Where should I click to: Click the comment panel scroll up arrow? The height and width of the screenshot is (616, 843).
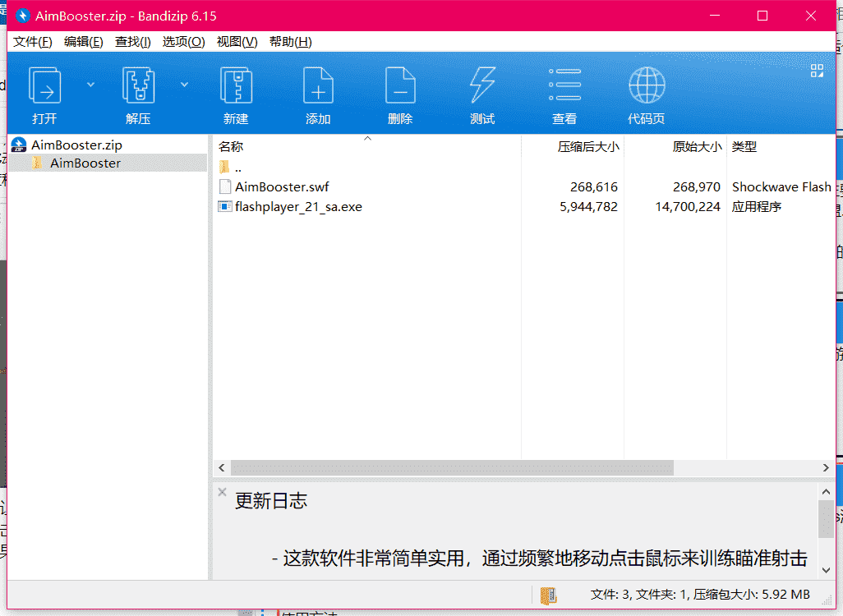point(826,492)
